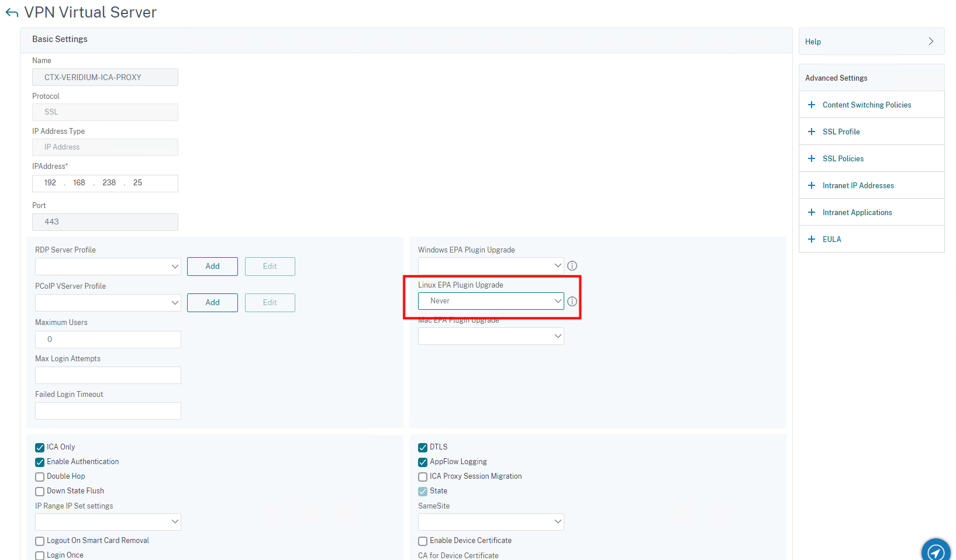Select SSL Policies in Advanced Settings
The image size is (956, 560).
click(x=843, y=158)
